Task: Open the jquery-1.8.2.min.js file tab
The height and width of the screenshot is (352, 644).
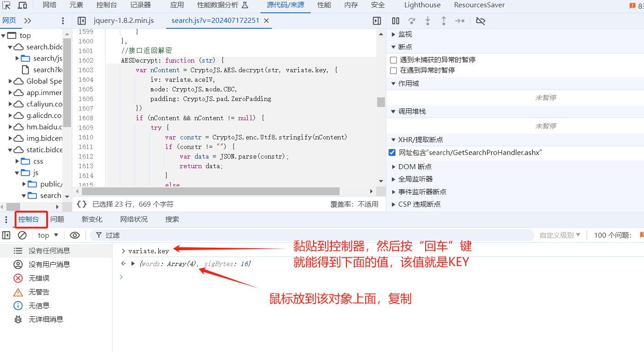Action: click(x=124, y=21)
